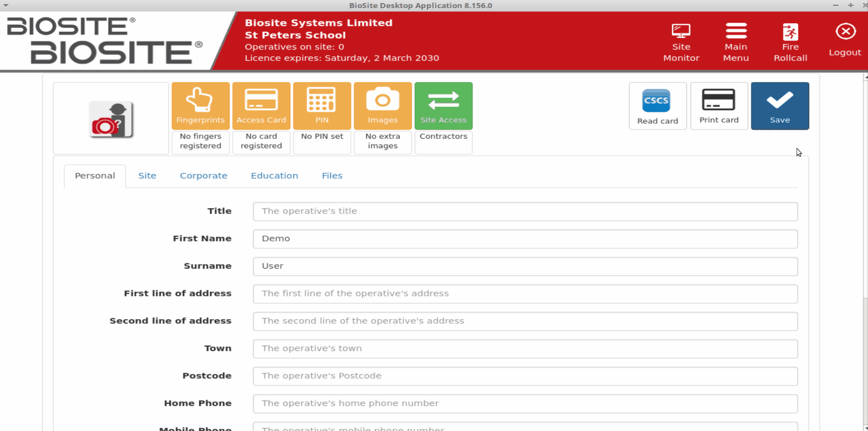Click into the Postcode field
Screen dimensions: 868x431
[525, 376]
